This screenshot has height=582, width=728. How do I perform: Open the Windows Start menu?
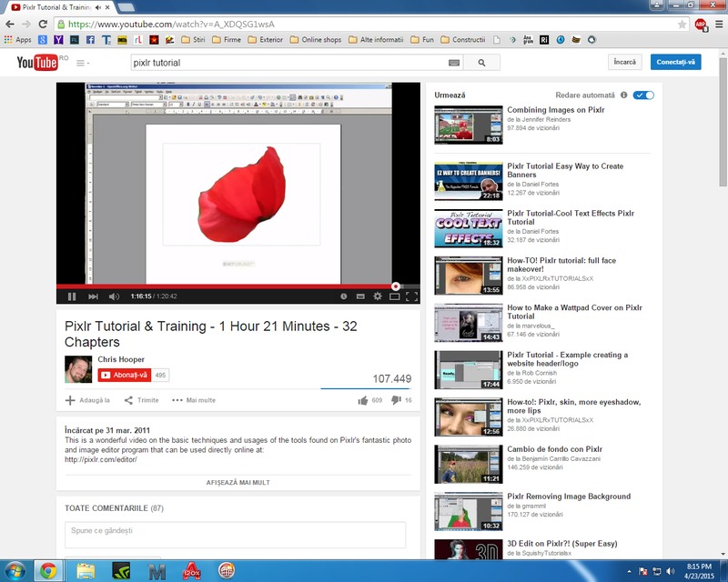point(14,571)
